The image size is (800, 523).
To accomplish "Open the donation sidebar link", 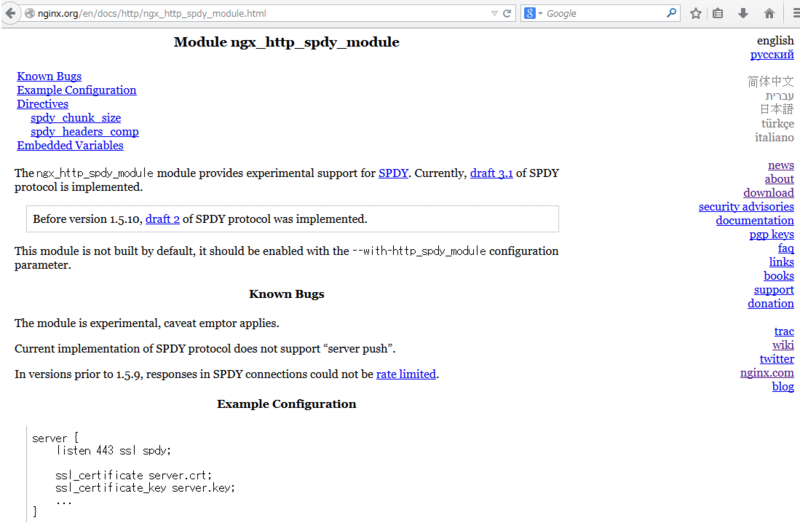I will click(770, 303).
